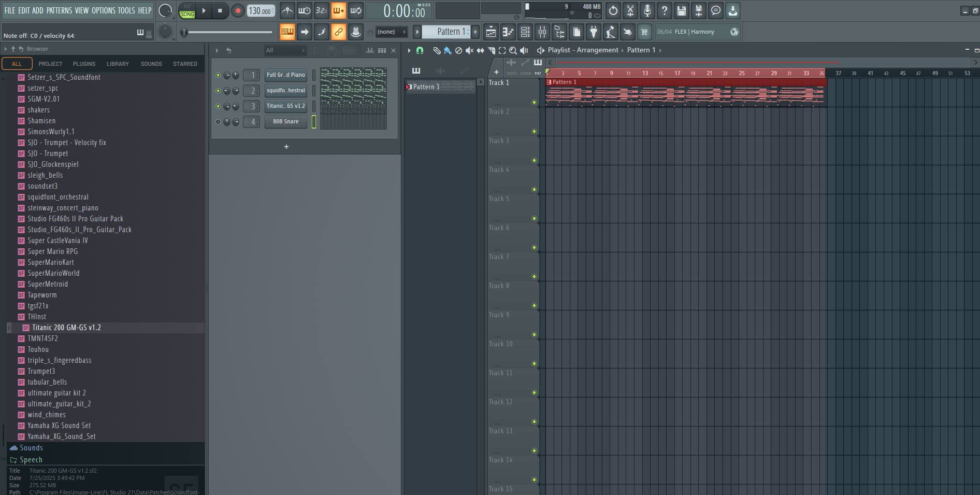Open the TOOLS menu
Viewport: 980px width, 495px height.
click(126, 10)
